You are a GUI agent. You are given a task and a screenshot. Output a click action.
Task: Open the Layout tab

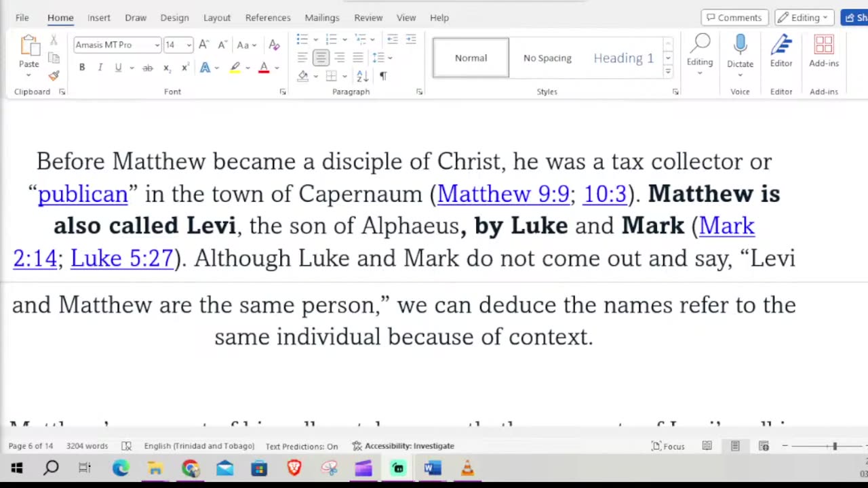coord(217,18)
